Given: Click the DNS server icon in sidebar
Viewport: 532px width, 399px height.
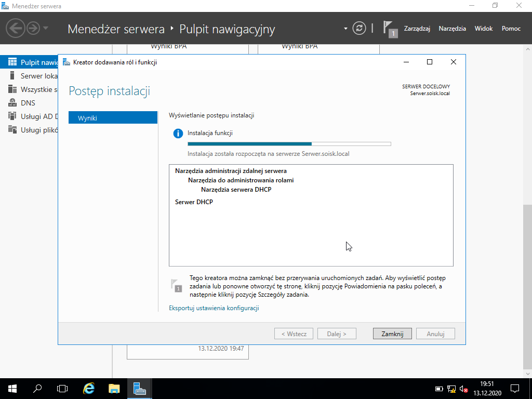Looking at the screenshot, I should 12,102.
